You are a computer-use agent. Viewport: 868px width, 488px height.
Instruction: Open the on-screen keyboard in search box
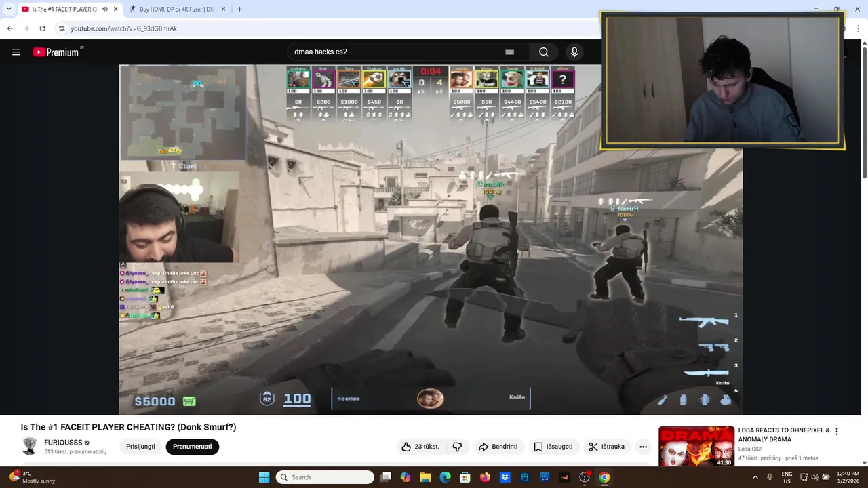(x=510, y=52)
